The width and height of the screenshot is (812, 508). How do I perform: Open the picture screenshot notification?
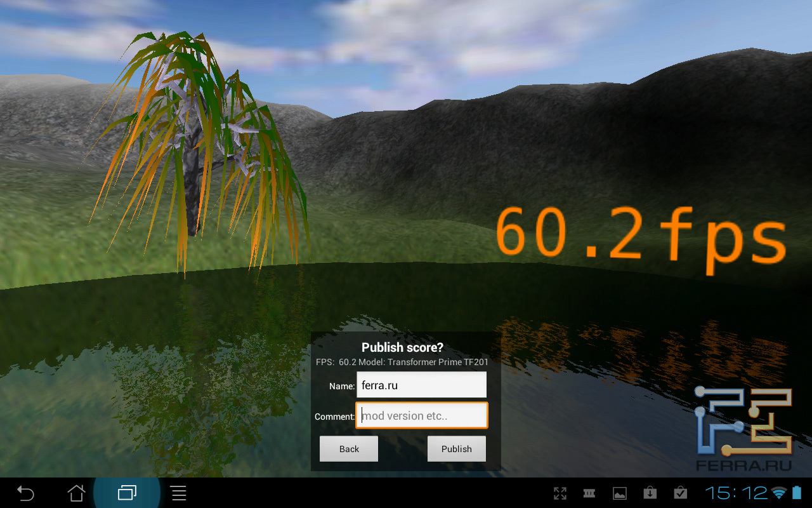619,493
